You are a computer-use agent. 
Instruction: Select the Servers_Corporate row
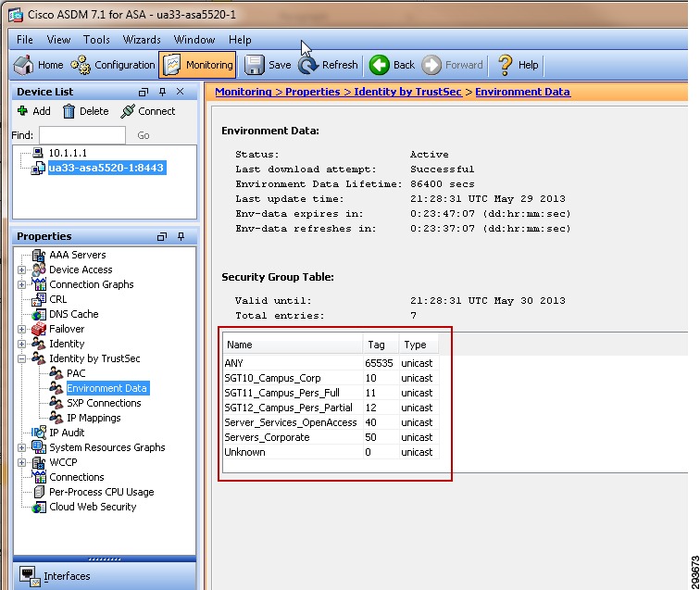(x=331, y=437)
